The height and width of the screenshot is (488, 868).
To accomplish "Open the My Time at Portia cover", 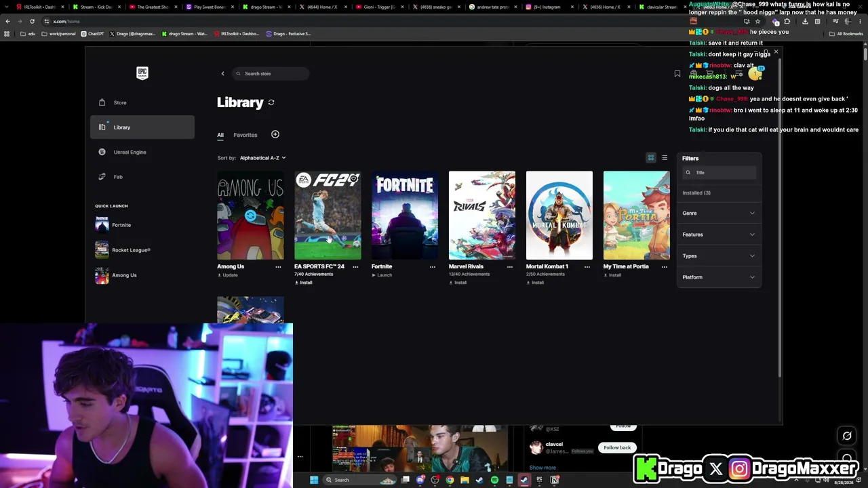I will pyautogui.click(x=637, y=216).
